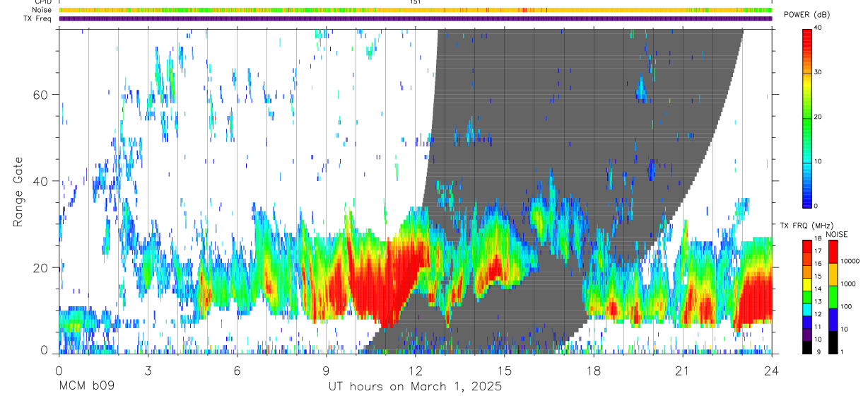Click the '20' tick of POWER colorbar
Viewport: 868px width, 401px height.
tap(816, 117)
